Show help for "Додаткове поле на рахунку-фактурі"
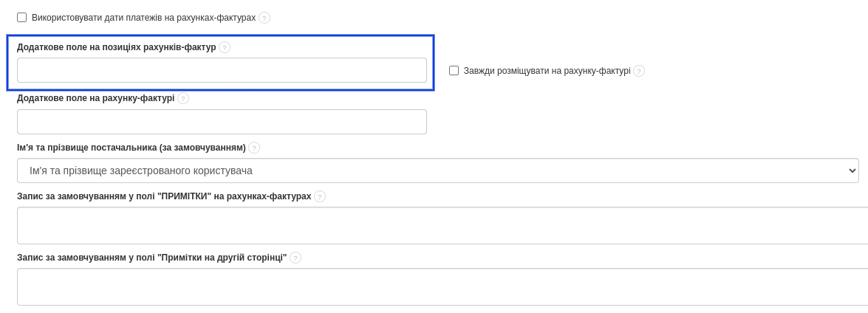Viewport: 868px width, 313px height. (x=183, y=98)
